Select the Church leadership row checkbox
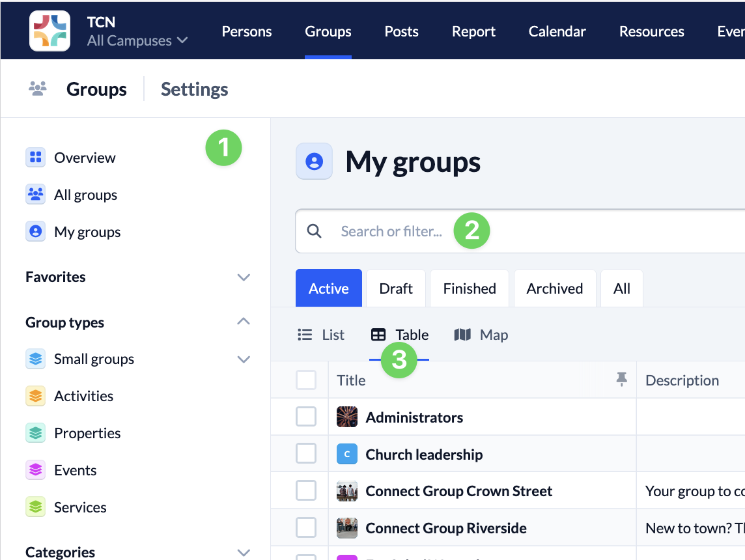Screen dimensions: 745x560 (x=306, y=454)
